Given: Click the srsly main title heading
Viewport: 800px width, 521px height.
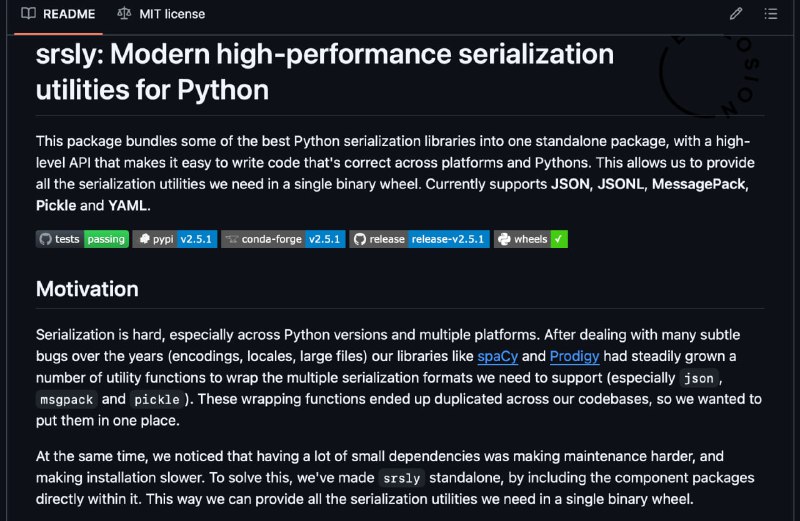Looking at the screenshot, I should 324,71.
